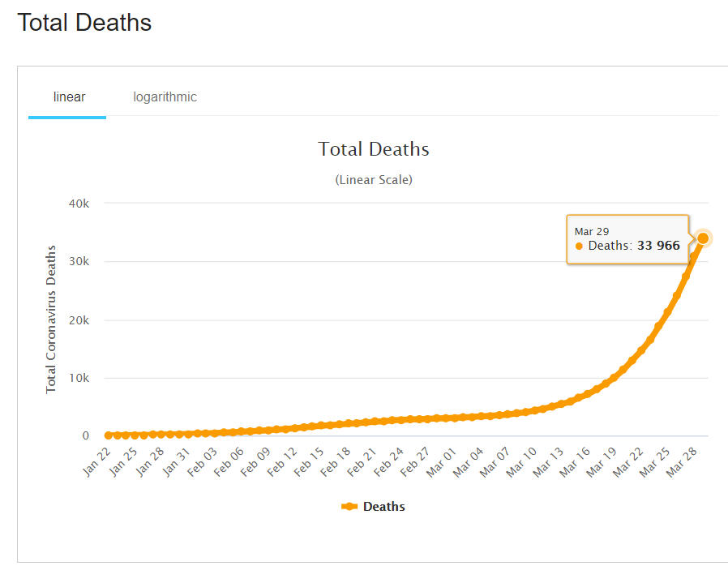Click the orange Deaths legend marker
Screen dimensions: 728x566
point(349,507)
